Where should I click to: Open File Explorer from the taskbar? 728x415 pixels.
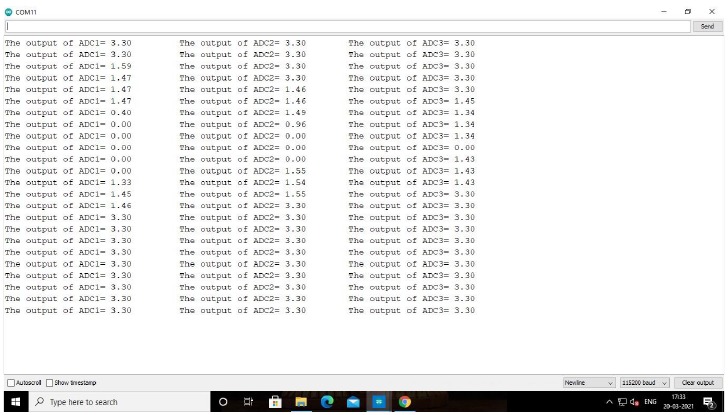click(301, 402)
